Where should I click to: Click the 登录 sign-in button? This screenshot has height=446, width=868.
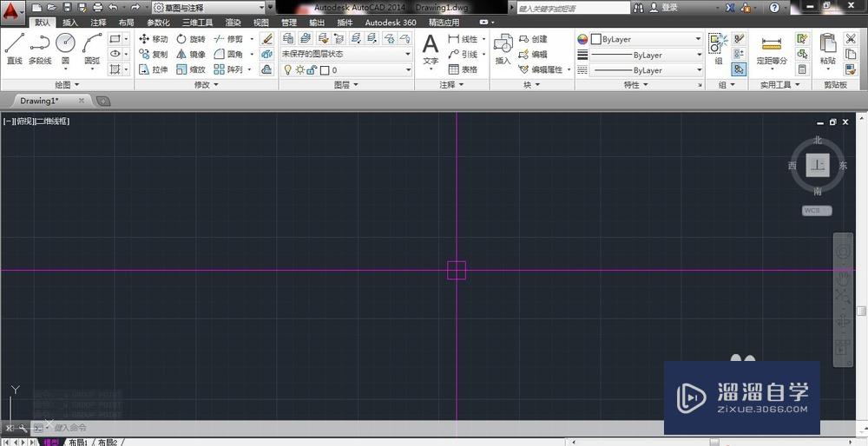pos(664,8)
